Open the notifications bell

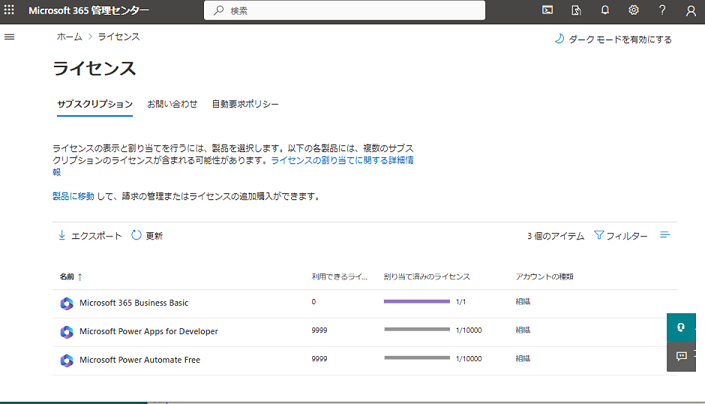click(x=605, y=10)
